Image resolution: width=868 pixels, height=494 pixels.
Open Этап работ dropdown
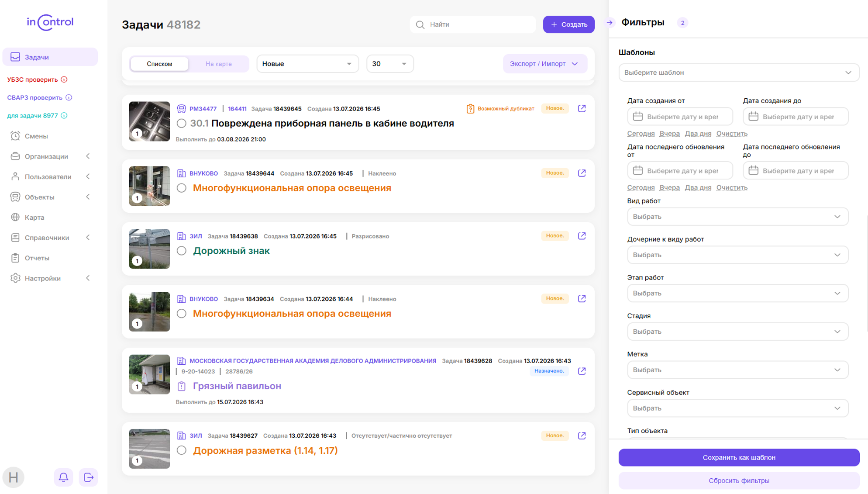coord(737,294)
